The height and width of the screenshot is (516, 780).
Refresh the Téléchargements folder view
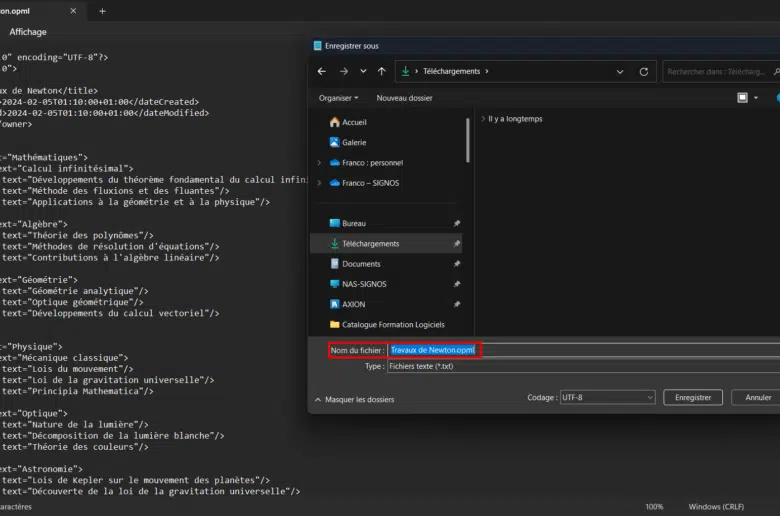coord(644,72)
